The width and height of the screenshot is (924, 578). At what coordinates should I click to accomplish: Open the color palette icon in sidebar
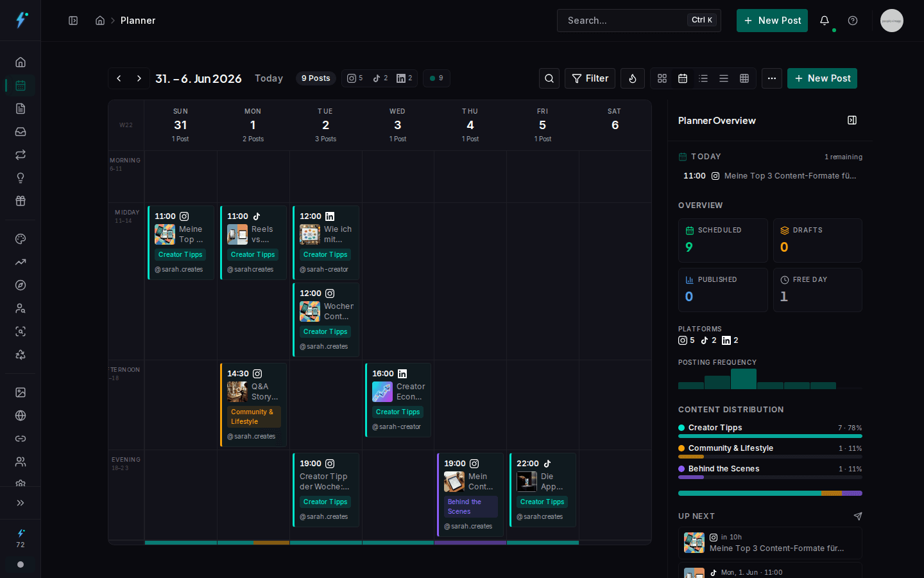[x=21, y=239]
